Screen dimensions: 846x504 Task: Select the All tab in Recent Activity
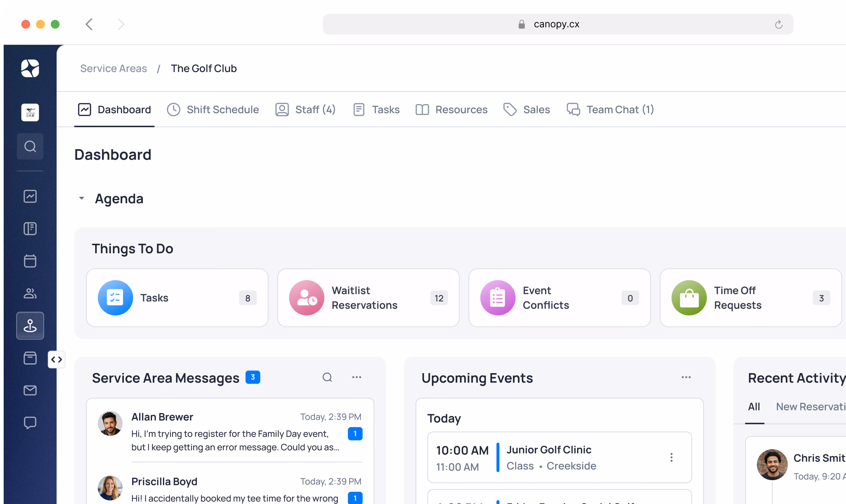754,407
